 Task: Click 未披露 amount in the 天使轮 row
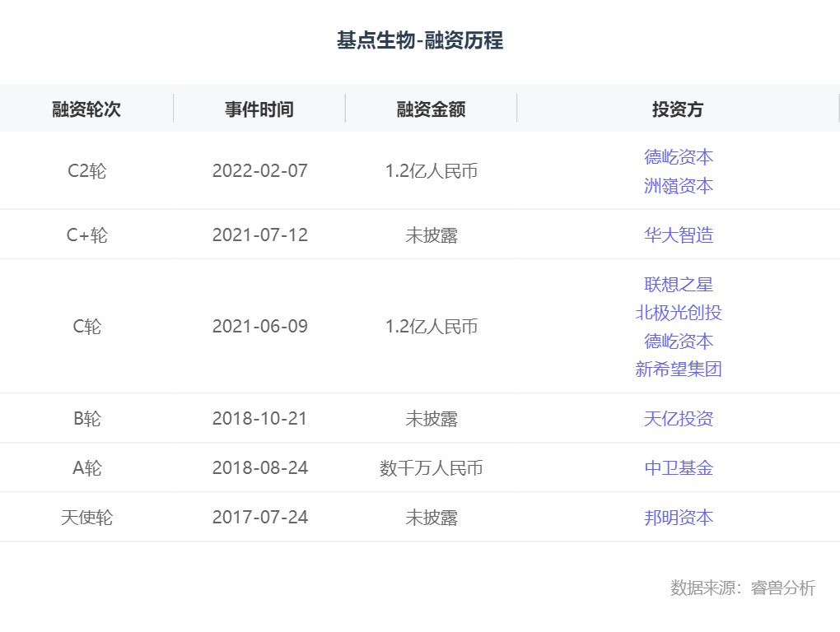[432, 518]
